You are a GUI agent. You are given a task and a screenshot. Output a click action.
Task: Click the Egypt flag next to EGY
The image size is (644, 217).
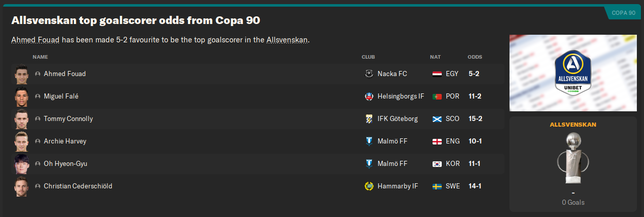pyautogui.click(x=437, y=74)
